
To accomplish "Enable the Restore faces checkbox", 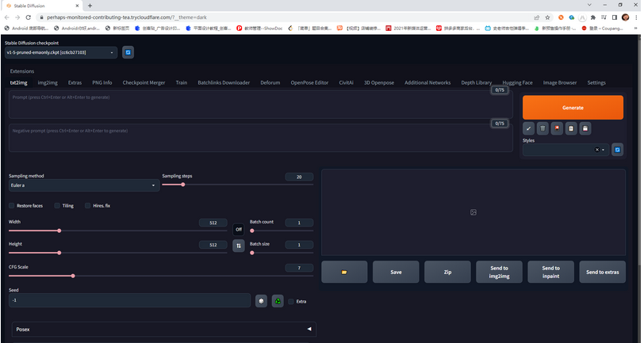I will (x=12, y=205).
